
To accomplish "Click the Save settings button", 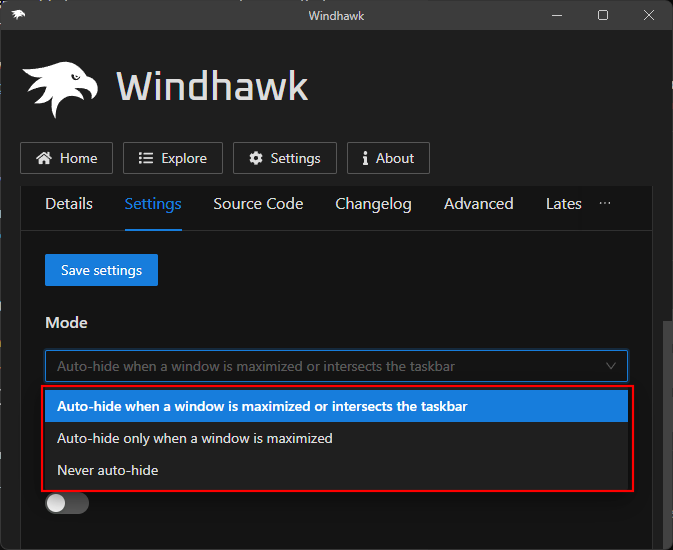I will click(101, 270).
